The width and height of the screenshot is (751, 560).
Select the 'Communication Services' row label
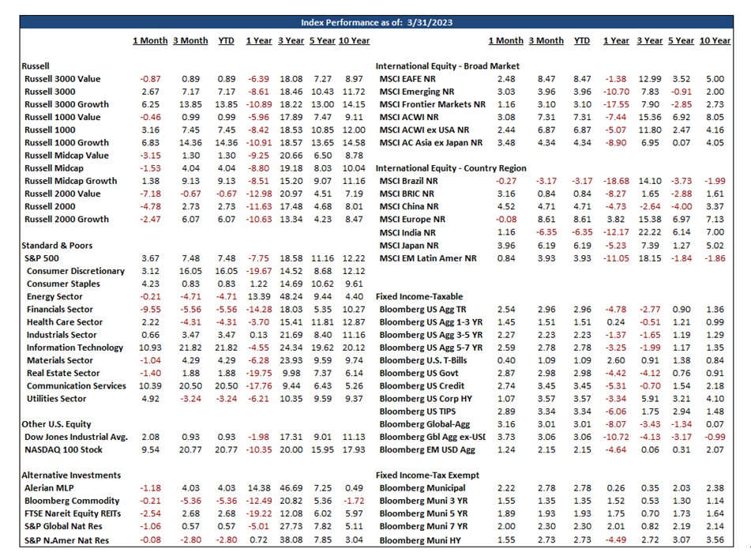77,386
